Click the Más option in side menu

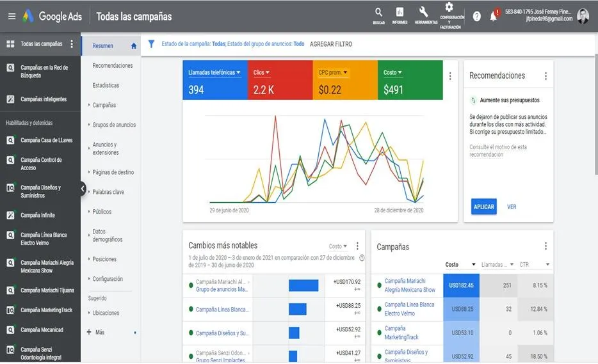[100, 333]
